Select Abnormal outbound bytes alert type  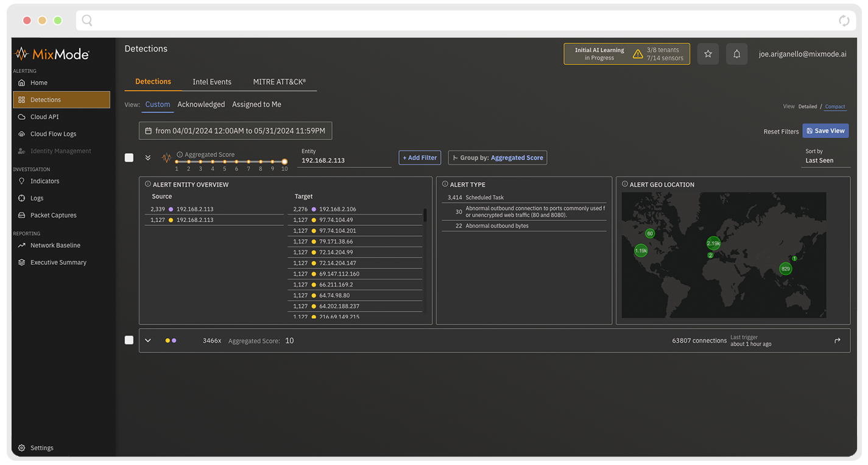pyautogui.click(x=524, y=226)
